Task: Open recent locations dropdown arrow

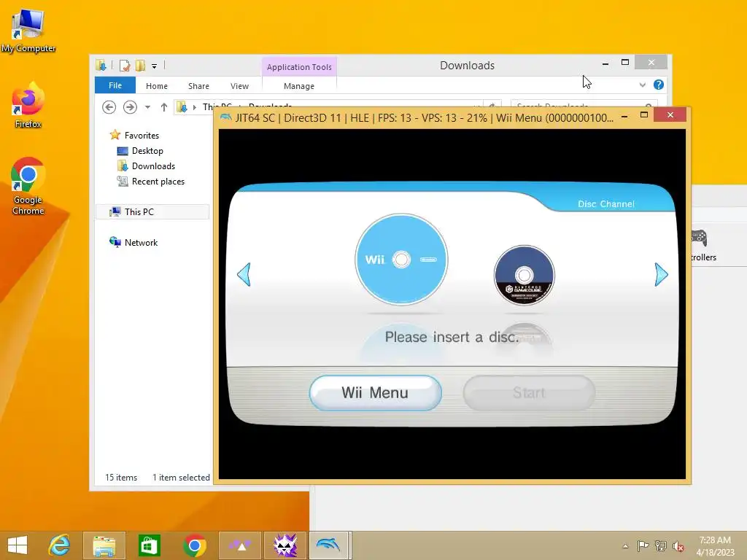Action: (x=147, y=107)
